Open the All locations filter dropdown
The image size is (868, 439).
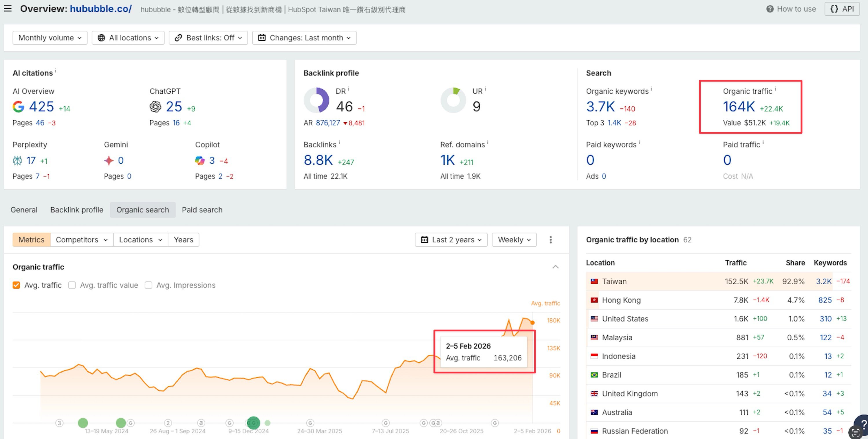[128, 37]
